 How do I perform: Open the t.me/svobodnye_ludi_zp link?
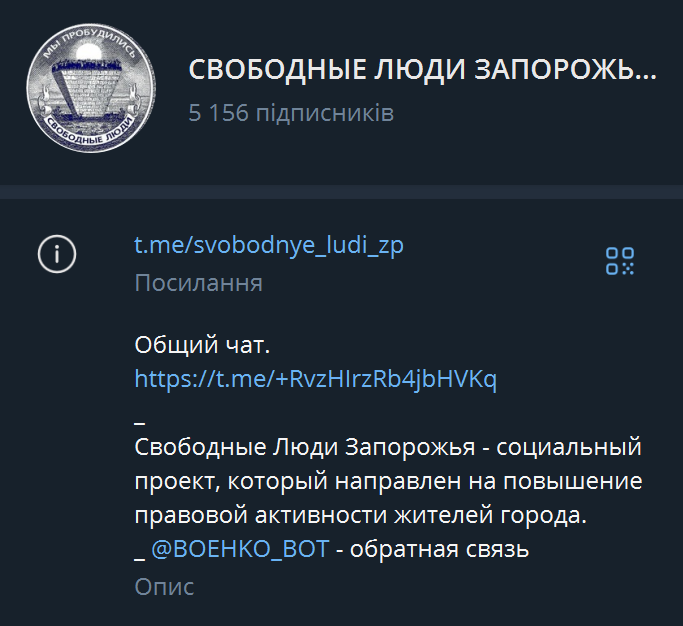click(x=269, y=245)
